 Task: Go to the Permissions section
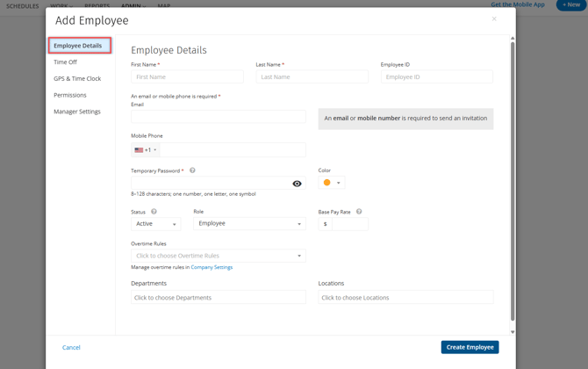(70, 95)
